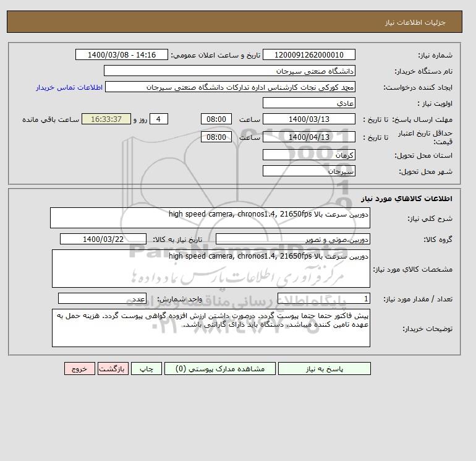This screenshot has width=476, height=461.
Task: Click the تعداد / مقدار مورد نیاز label
Action: pyautogui.click(x=418, y=299)
